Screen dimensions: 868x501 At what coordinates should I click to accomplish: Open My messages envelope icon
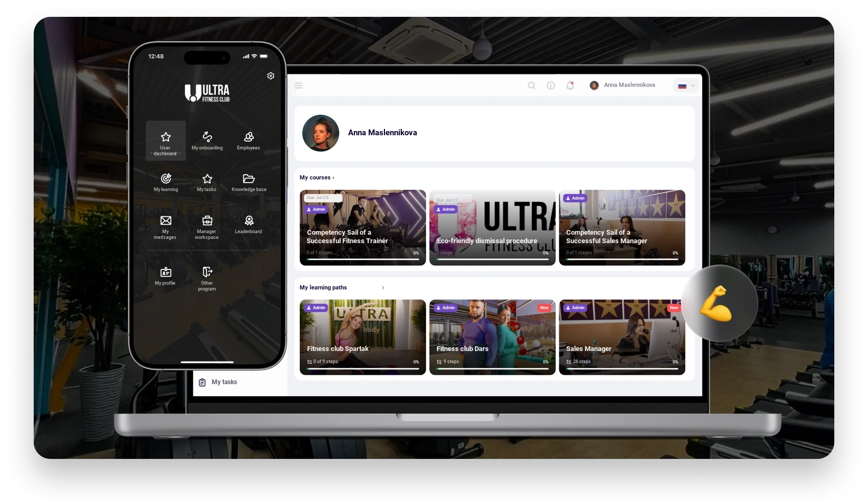[x=166, y=221]
